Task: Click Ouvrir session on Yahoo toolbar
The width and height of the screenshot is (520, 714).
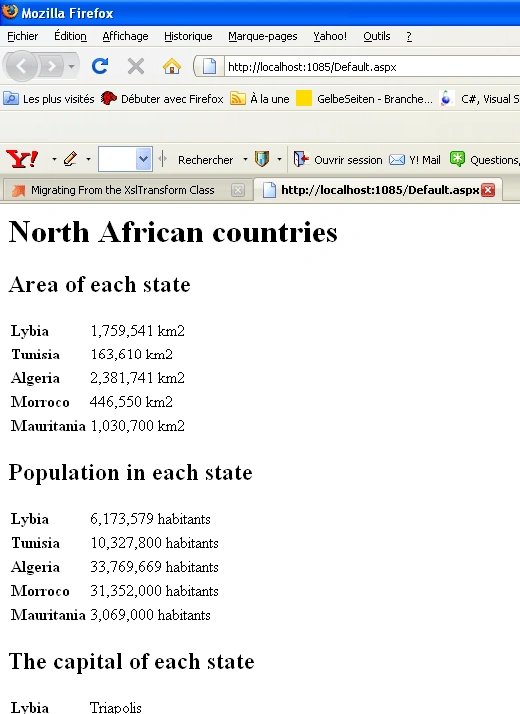Action: (338, 160)
